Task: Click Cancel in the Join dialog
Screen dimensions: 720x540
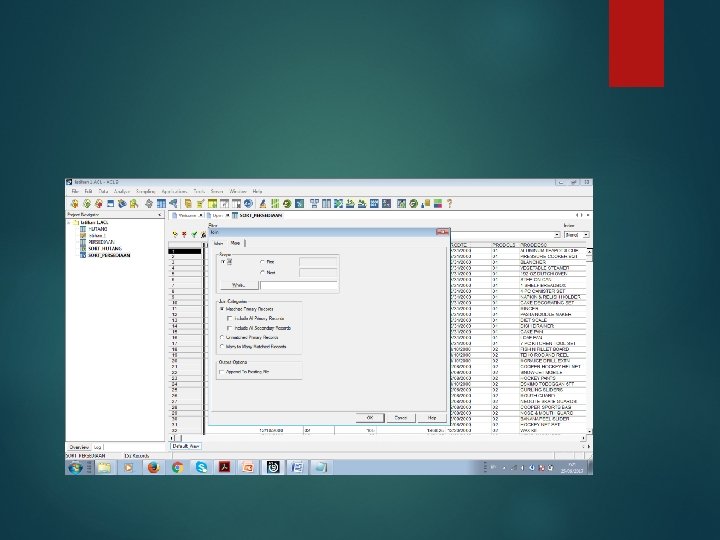Action: (x=401, y=418)
